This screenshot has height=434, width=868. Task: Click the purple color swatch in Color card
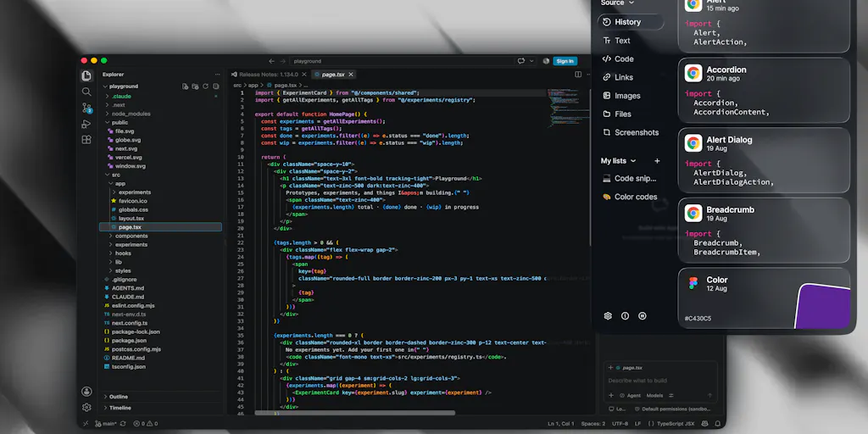coord(823,306)
